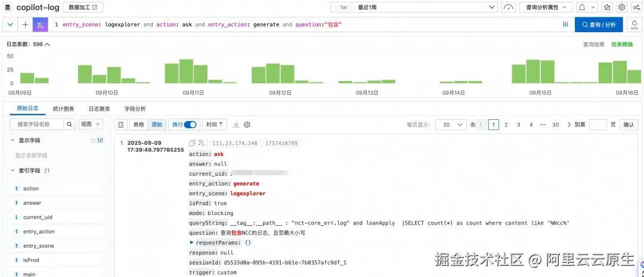
Task: Go to next page arrow
Action: point(569,125)
